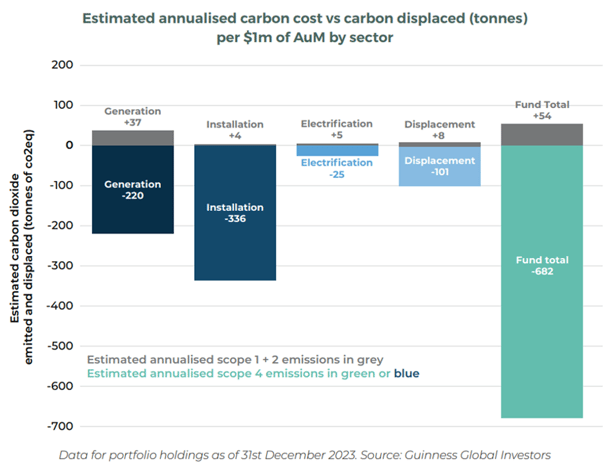Click the 0 value on y-axis
611x465 pixels.
(x=70, y=145)
